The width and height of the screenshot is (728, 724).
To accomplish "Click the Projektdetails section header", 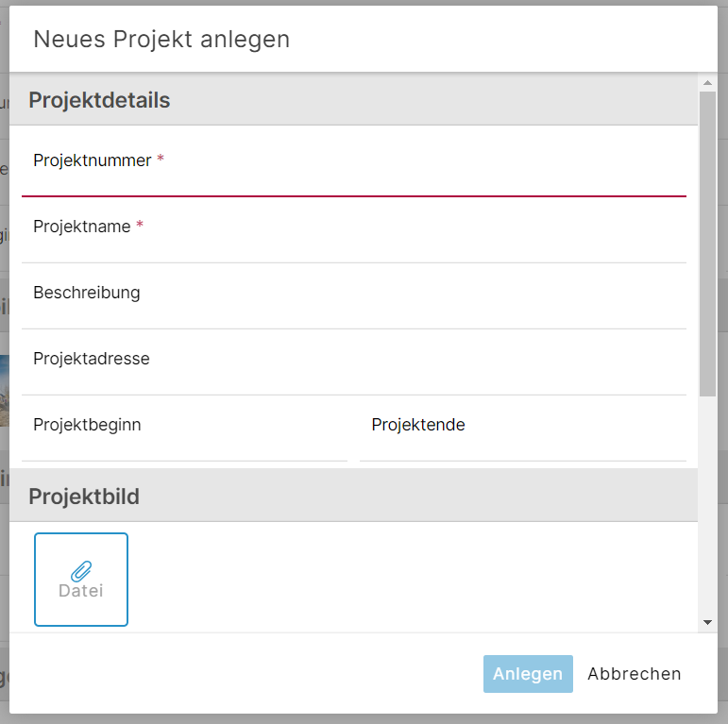I will coord(353,99).
